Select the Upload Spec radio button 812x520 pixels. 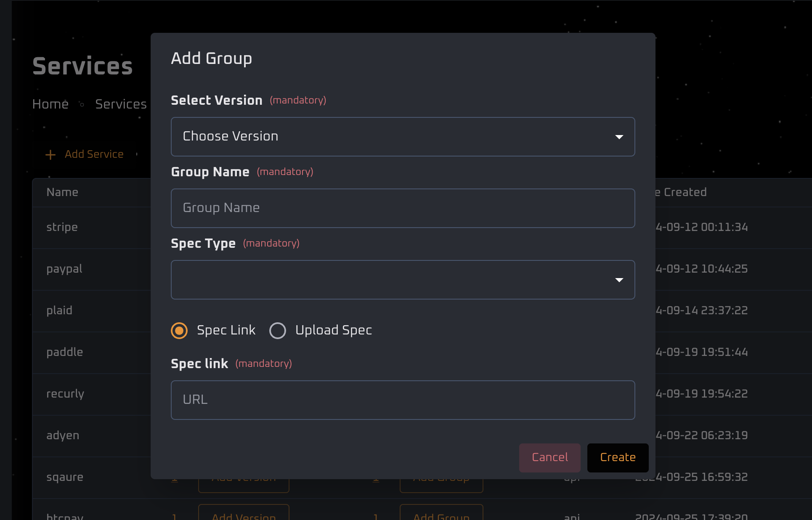point(278,330)
